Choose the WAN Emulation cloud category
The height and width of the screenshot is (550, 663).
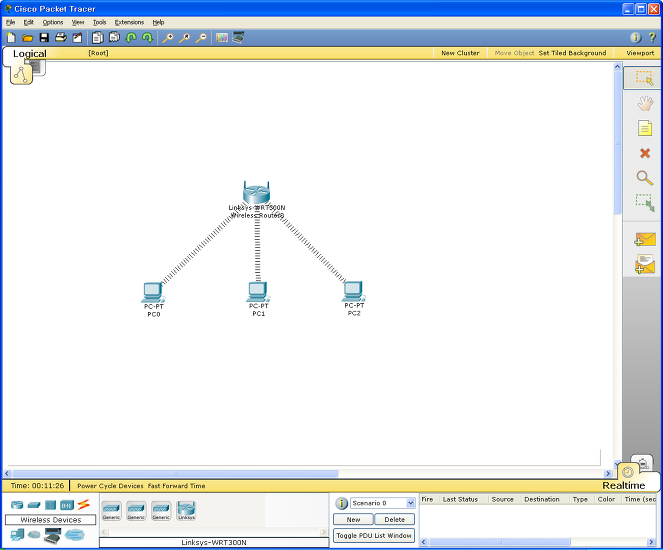[34, 535]
